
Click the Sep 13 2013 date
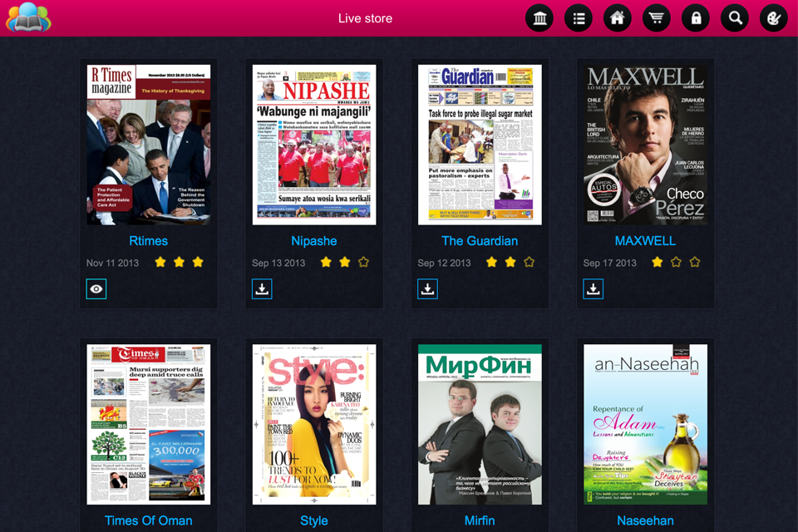pos(278,264)
